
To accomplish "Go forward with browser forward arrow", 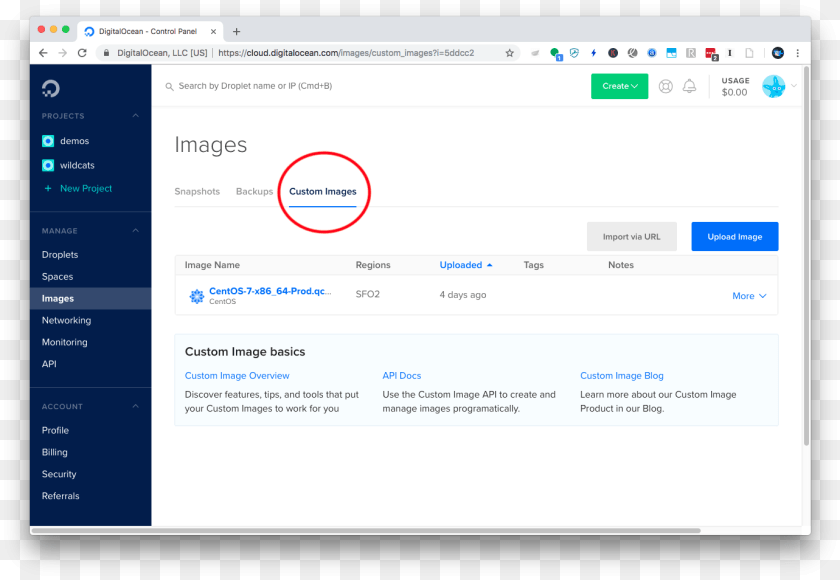I will point(63,53).
